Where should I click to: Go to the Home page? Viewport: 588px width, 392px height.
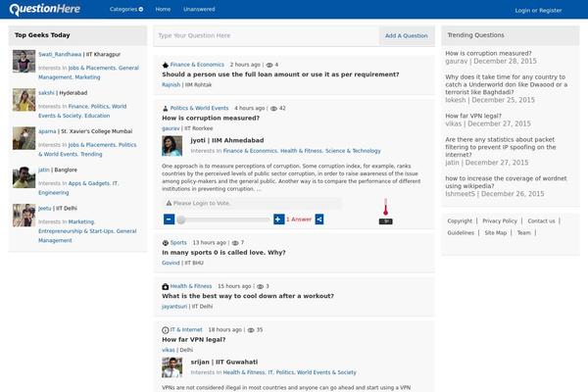[163, 9]
